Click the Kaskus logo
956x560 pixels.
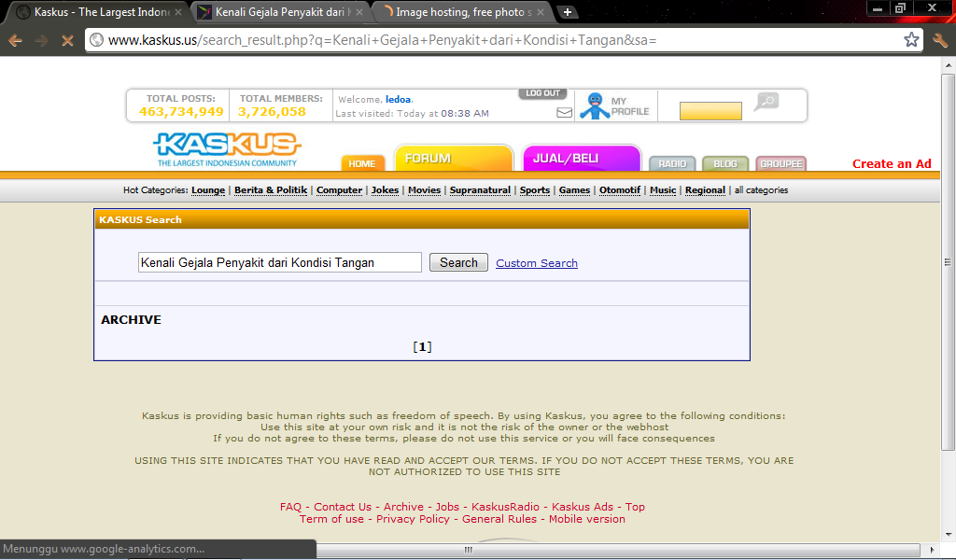tap(227, 149)
